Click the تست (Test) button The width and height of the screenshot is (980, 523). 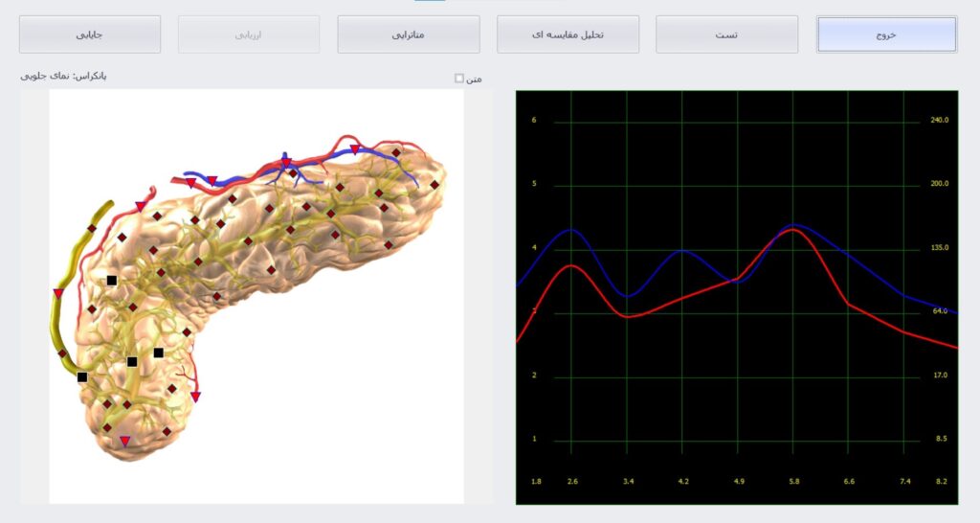(x=726, y=34)
